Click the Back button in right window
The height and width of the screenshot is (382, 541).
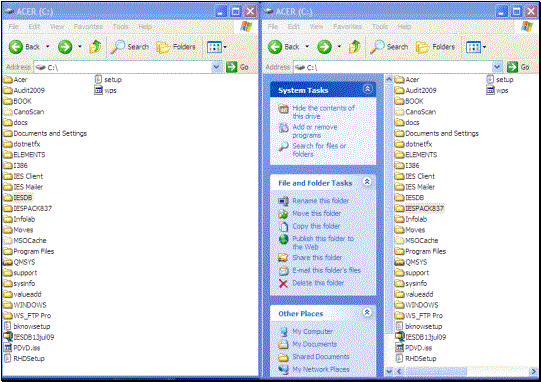coord(284,47)
